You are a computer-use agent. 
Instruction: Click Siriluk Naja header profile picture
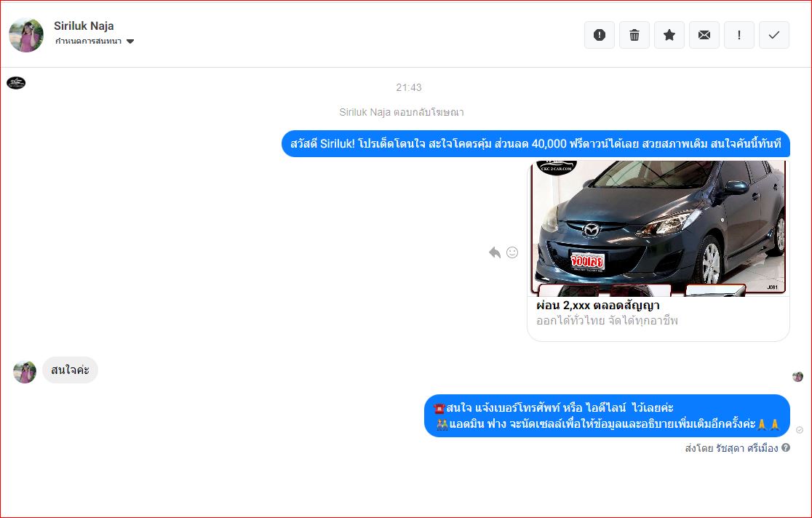pos(26,35)
